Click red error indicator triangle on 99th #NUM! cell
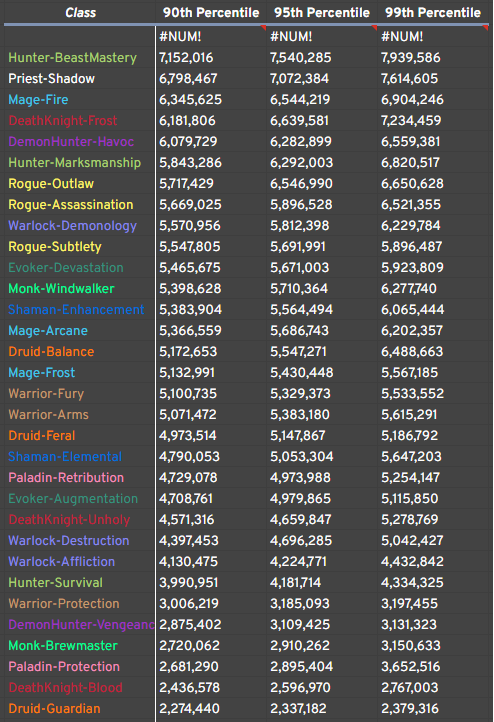This screenshot has height=722, width=494. tap(486, 28)
